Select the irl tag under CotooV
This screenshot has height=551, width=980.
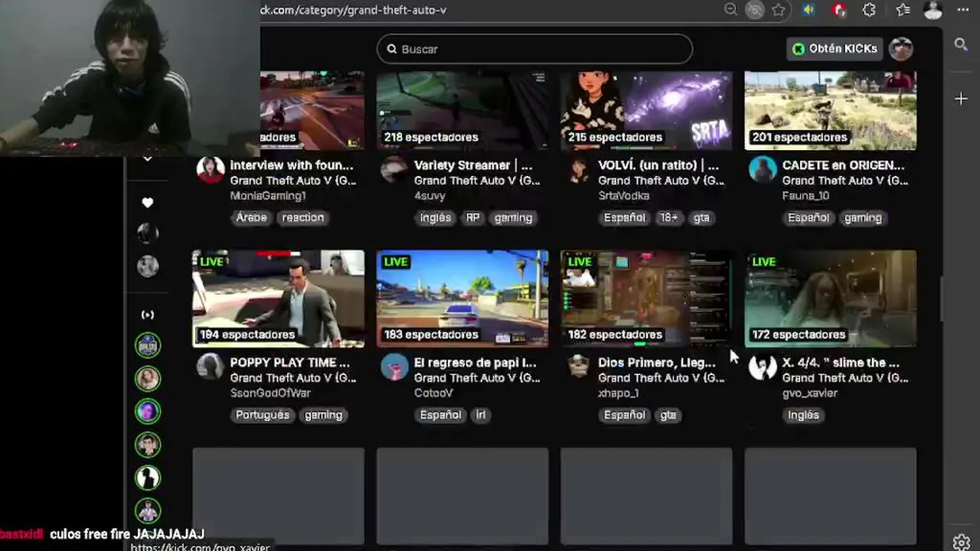coord(481,415)
